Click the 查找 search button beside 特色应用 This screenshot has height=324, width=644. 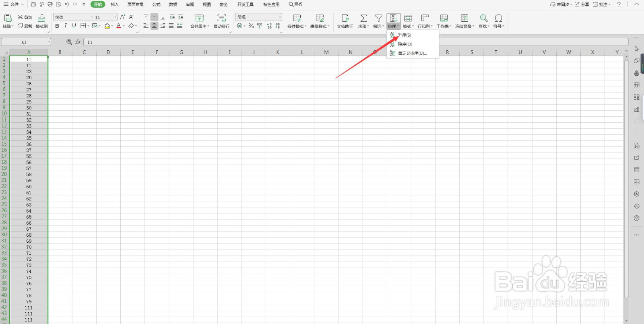tap(295, 4)
